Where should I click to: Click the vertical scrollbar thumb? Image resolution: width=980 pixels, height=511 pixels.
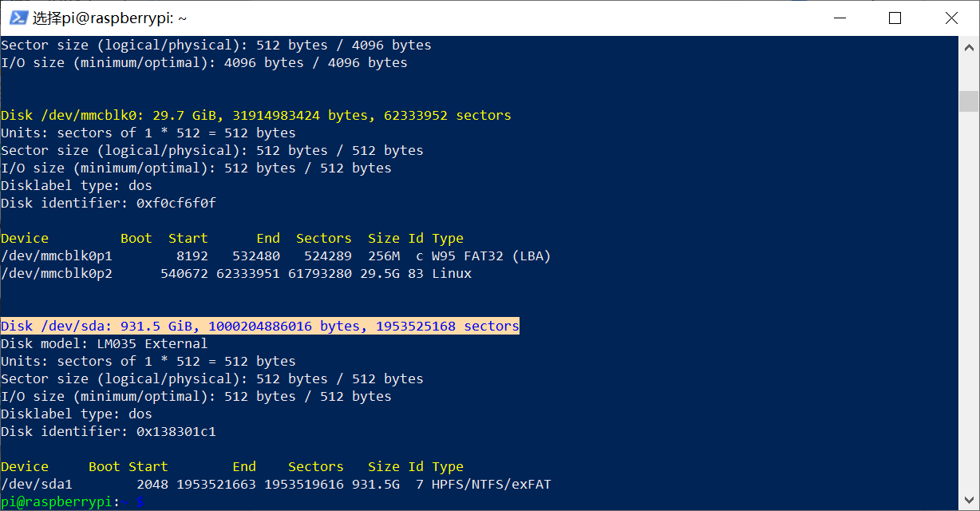tap(969, 101)
